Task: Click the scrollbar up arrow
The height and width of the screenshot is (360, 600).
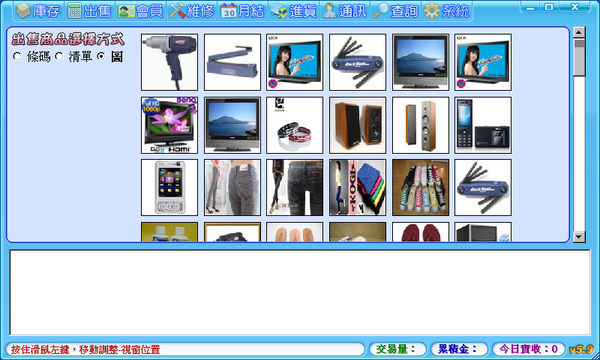Action: pos(579,33)
